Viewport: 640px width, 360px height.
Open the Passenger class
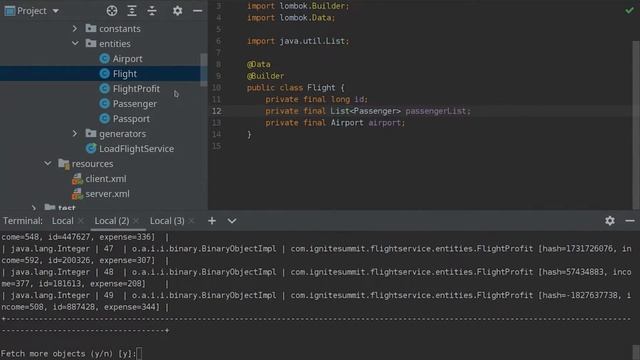tap(135, 104)
